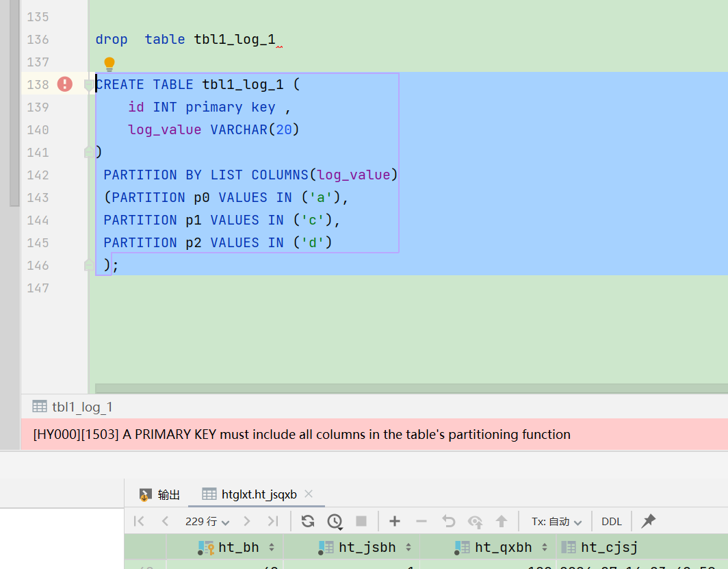Pin the results tab
Screen dimensions: 728x569
(x=648, y=521)
